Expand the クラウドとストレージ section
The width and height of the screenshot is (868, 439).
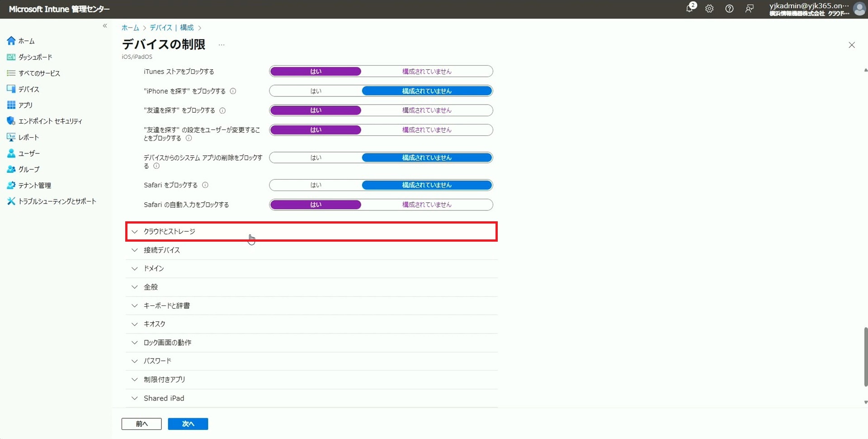(170, 231)
